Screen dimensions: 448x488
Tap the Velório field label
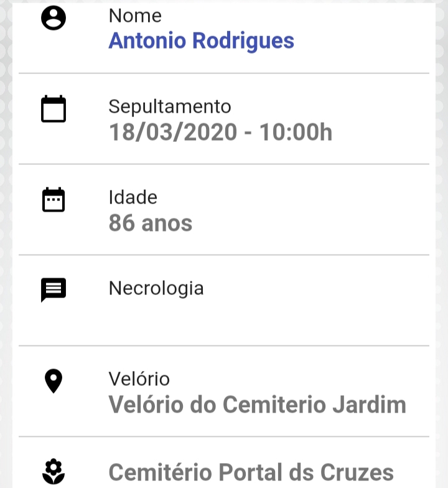pos(139,378)
